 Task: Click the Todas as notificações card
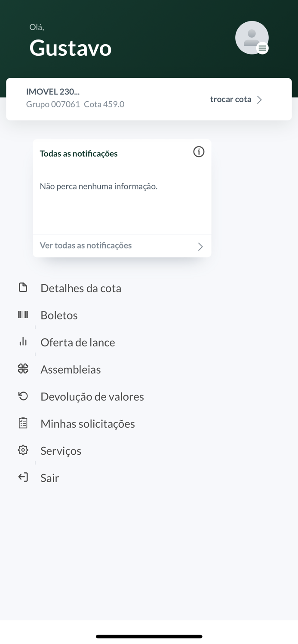[x=122, y=187]
